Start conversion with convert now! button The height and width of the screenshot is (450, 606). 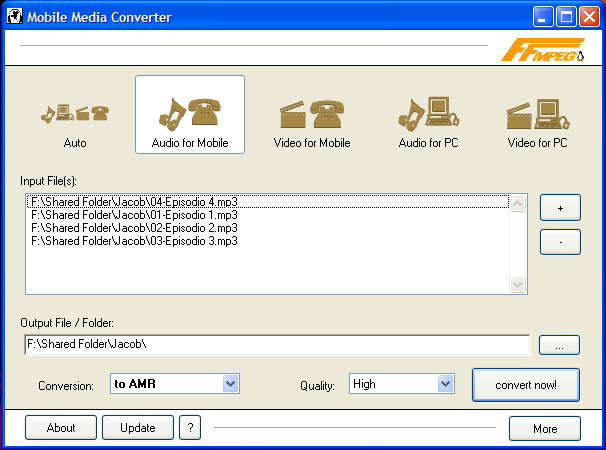tap(526, 385)
